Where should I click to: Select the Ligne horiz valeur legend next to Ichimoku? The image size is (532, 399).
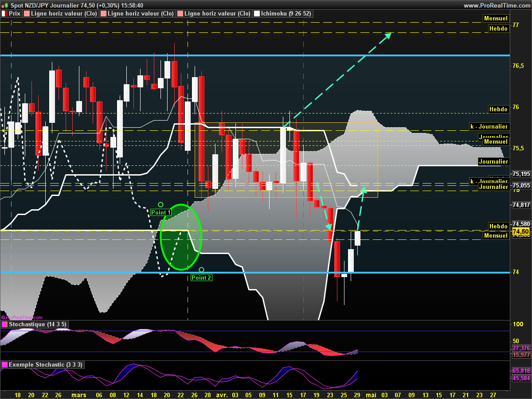(x=214, y=14)
